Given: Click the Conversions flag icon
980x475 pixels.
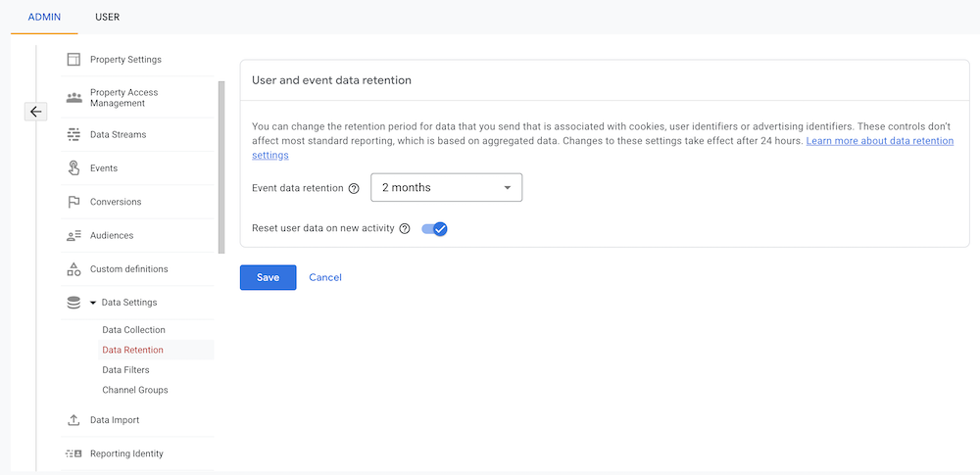Looking at the screenshot, I should pyautogui.click(x=73, y=202).
